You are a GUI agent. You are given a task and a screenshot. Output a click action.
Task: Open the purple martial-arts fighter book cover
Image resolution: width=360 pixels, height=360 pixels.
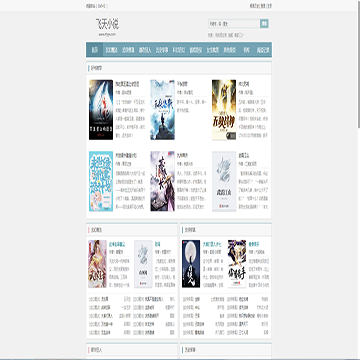coord(237,264)
